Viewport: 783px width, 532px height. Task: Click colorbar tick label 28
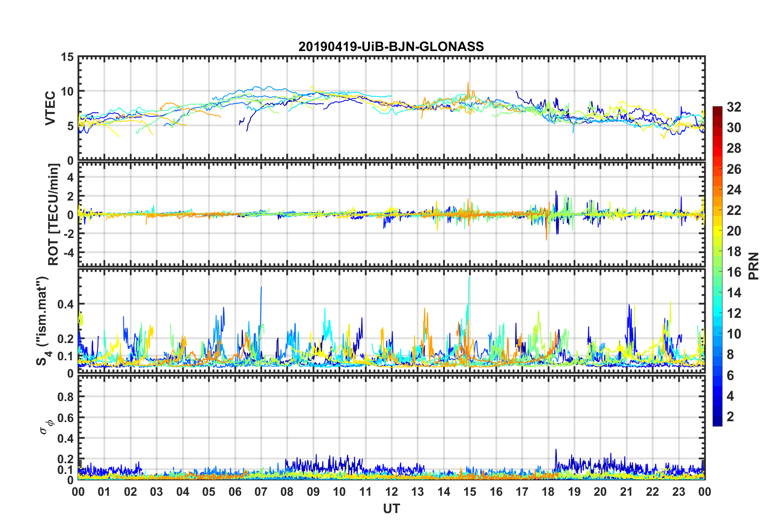[734, 148]
